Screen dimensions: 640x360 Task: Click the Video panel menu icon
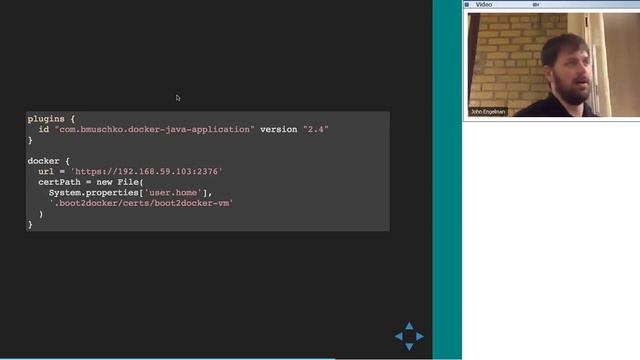pyautogui.click(x=467, y=4)
